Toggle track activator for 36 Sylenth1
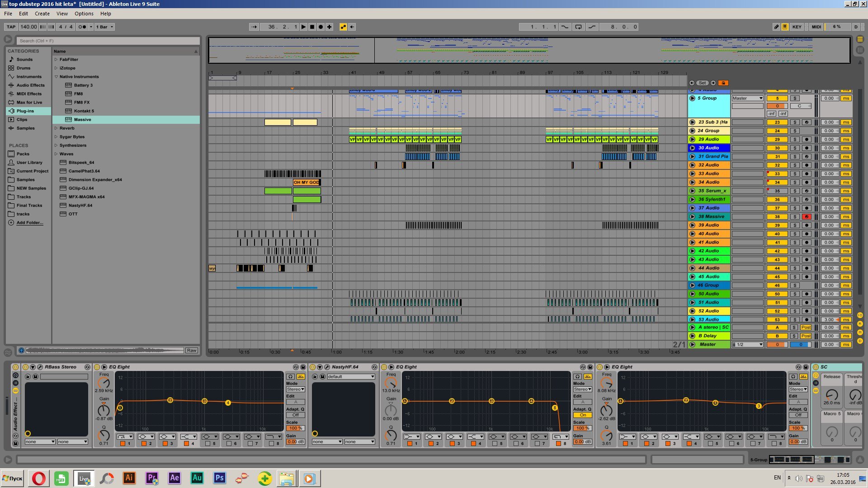868x488 pixels. (x=777, y=199)
